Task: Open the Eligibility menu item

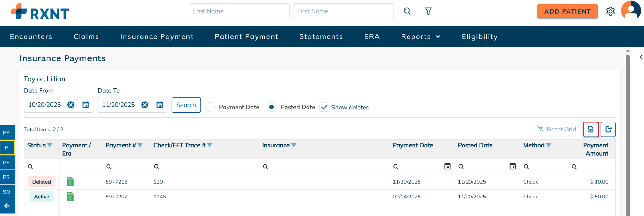Action: click(480, 37)
